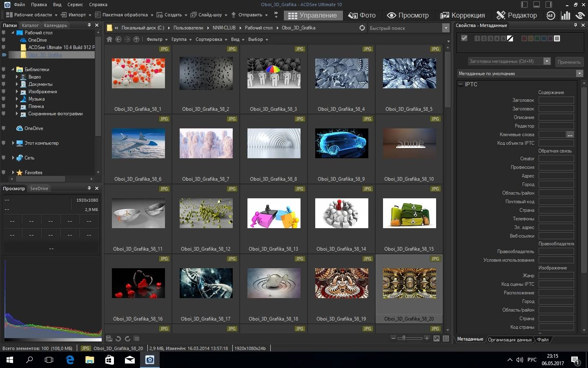Open Action Center notifications icon
The image size is (588, 368).
click(x=576, y=360)
